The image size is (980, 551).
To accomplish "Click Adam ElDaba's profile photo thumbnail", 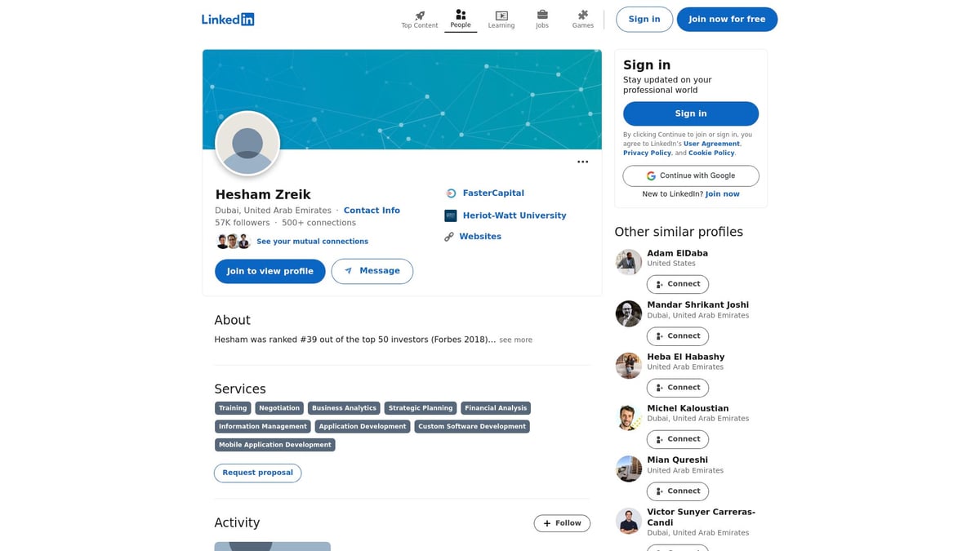I will tap(628, 261).
